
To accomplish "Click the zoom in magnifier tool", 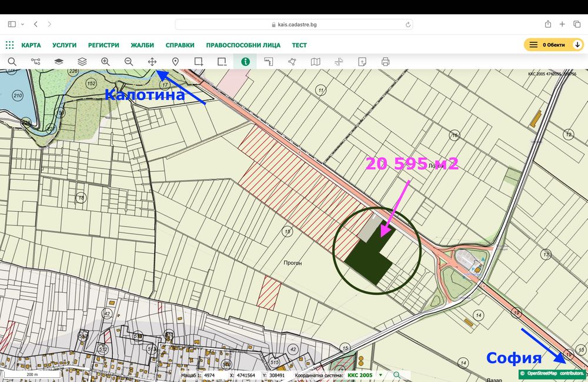I will [x=105, y=62].
